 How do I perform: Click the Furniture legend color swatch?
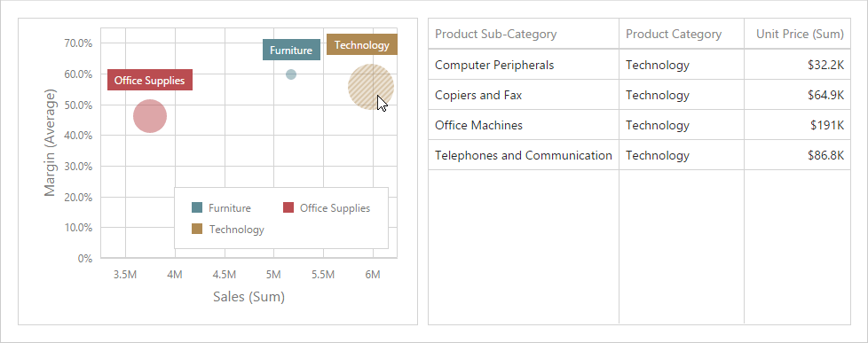point(197,208)
